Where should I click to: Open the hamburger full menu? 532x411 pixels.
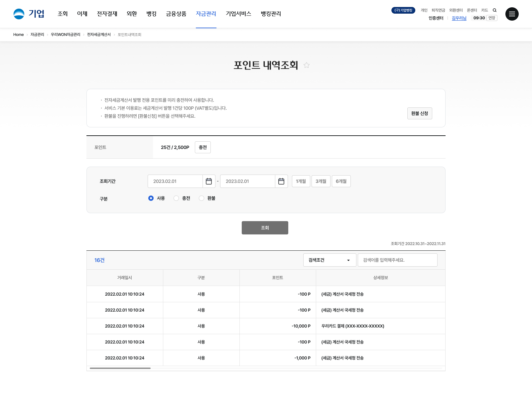512,14
